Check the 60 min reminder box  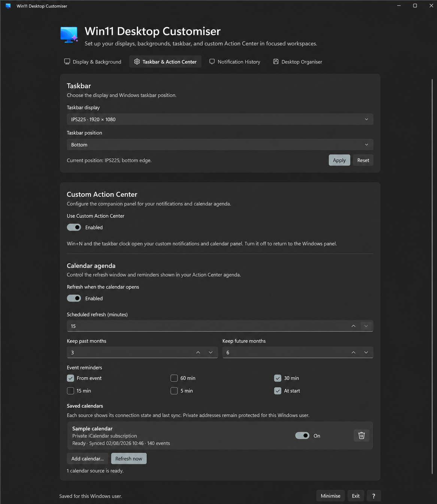pos(174,378)
